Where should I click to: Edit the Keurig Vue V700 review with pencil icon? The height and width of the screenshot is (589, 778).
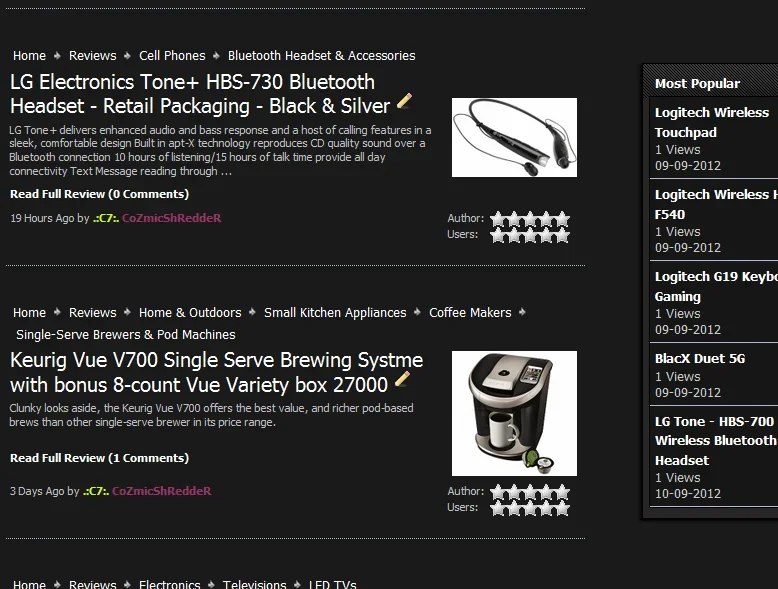point(402,379)
